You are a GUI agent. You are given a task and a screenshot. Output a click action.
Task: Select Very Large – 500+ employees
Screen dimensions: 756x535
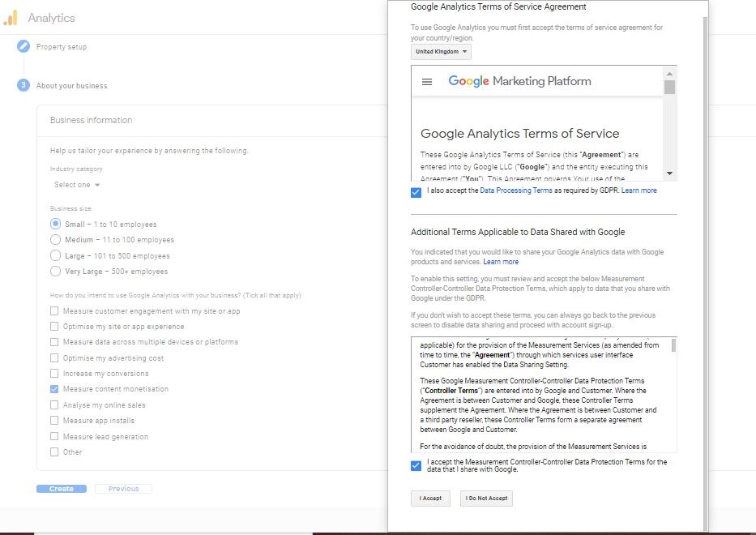click(55, 271)
